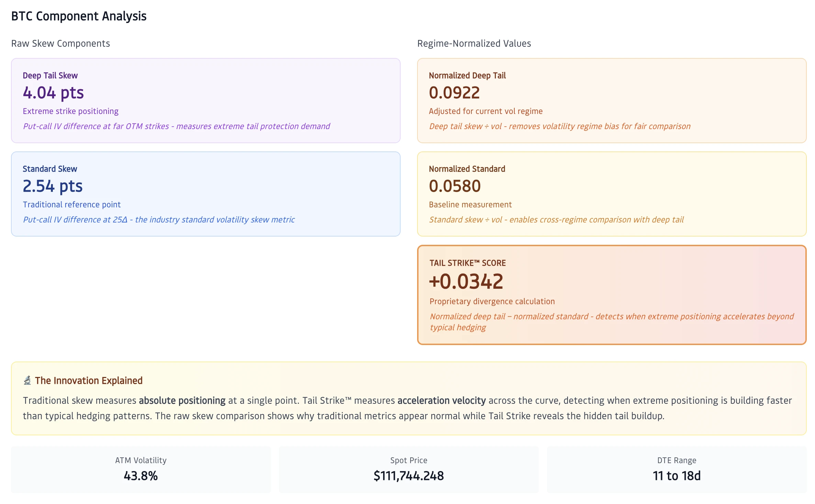Viewport: 815px width, 504px height.
Task: Click the DTE Range 11 to 18d tile
Action: [676, 469]
